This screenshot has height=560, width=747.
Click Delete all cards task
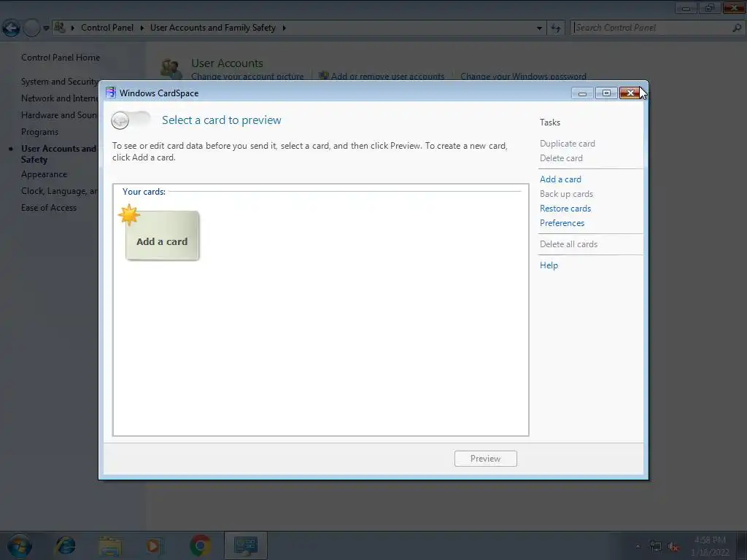click(568, 244)
